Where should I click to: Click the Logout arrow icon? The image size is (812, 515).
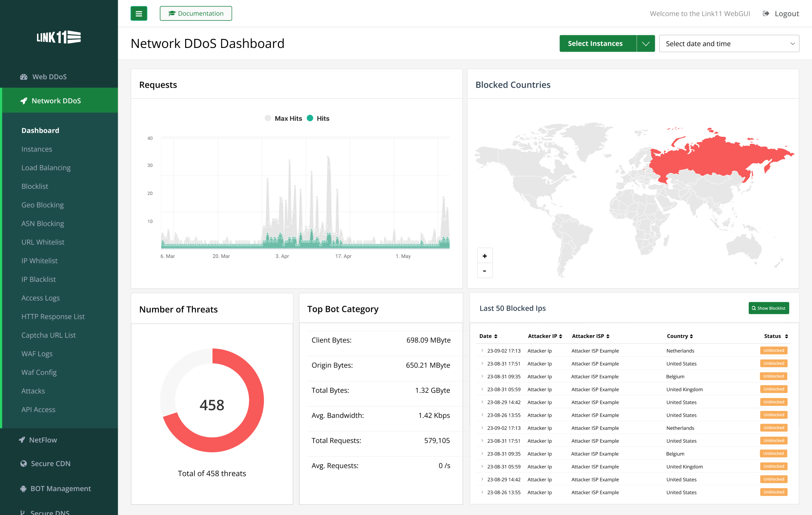(x=766, y=14)
